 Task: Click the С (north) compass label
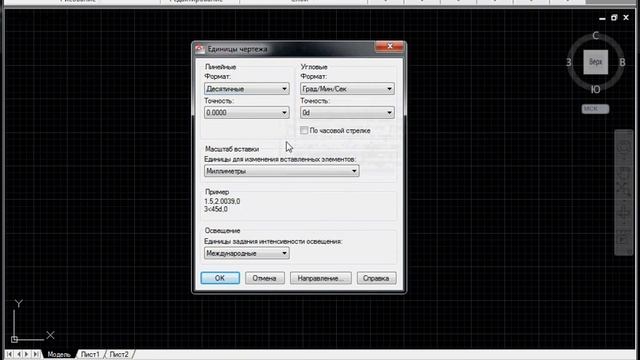pyautogui.click(x=596, y=36)
